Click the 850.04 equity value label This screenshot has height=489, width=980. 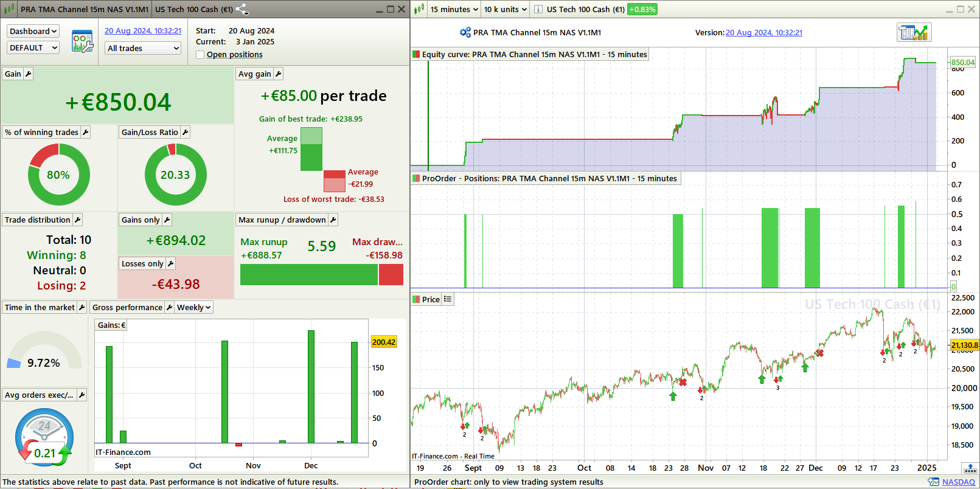pyautogui.click(x=963, y=62)
